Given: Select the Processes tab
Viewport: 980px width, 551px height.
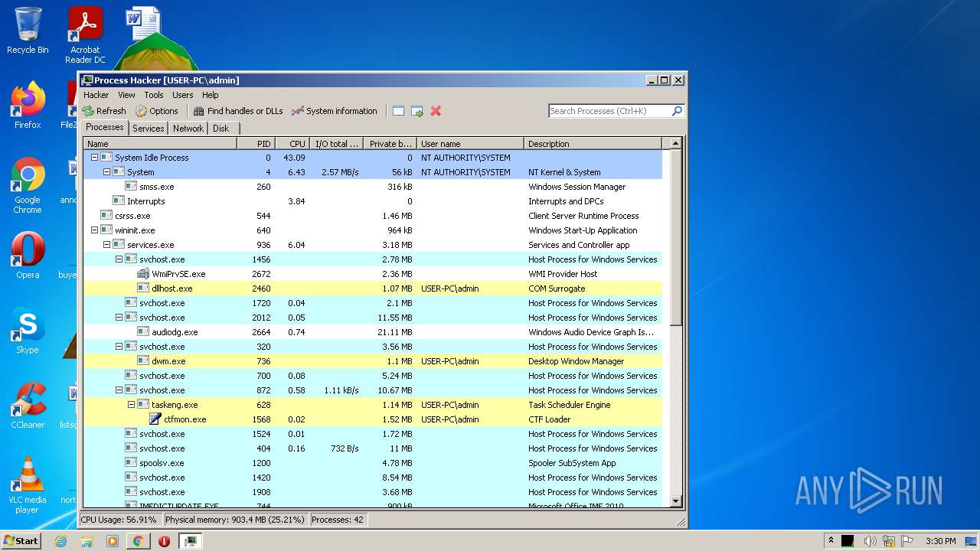Looking at the screenshot, I should point(105,128).
